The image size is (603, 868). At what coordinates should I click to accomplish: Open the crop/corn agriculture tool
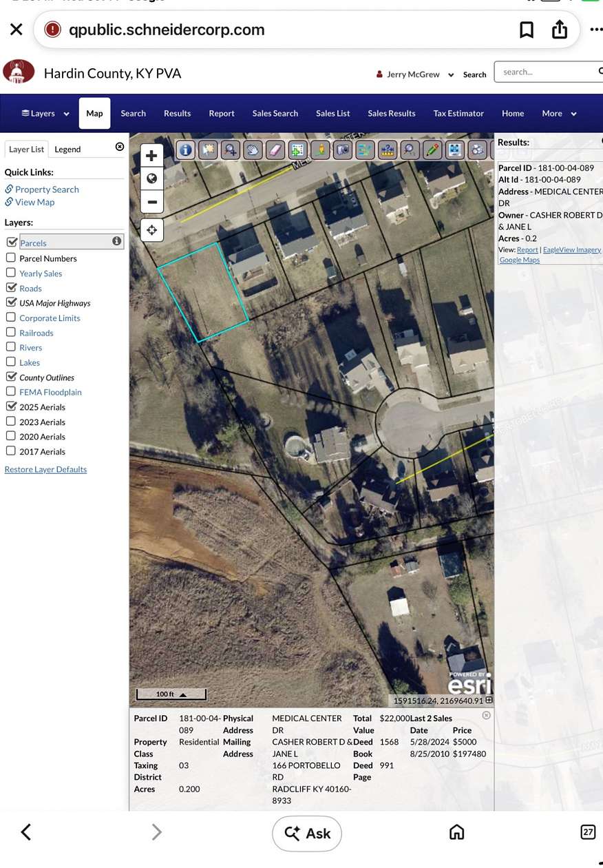(x=320, y=149)
